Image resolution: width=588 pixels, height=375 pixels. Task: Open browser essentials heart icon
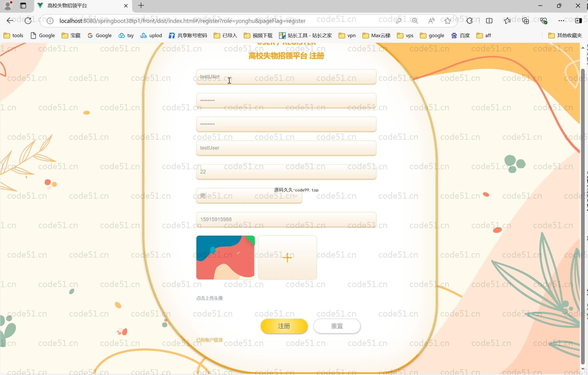(x=544, y=21)
